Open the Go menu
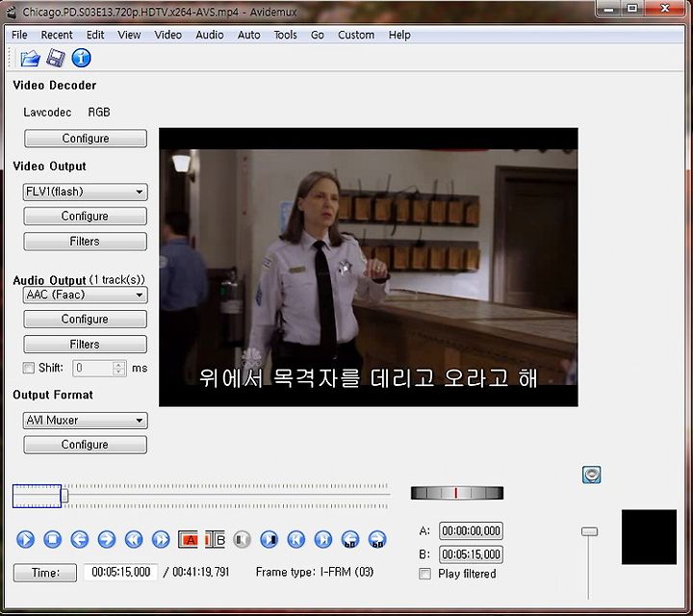This screenshot has width=693, height=616. pyautogui.click(x=318, y=35)
